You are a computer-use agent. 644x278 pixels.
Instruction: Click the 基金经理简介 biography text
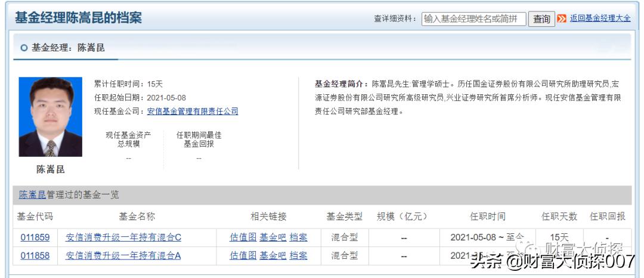(x=467, y=98)
